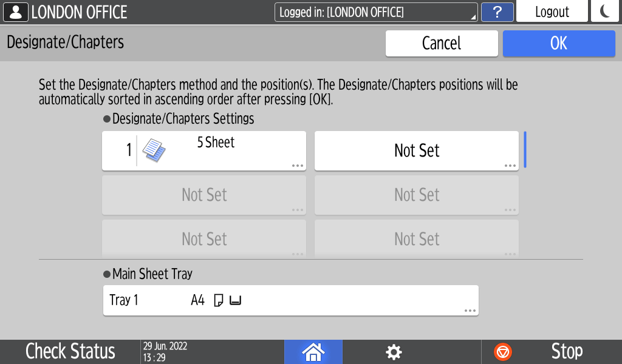The width and height of the screenshot is (622, 364).
Task: Set the second chapter Not Set slot
Action: pos(417,150)
